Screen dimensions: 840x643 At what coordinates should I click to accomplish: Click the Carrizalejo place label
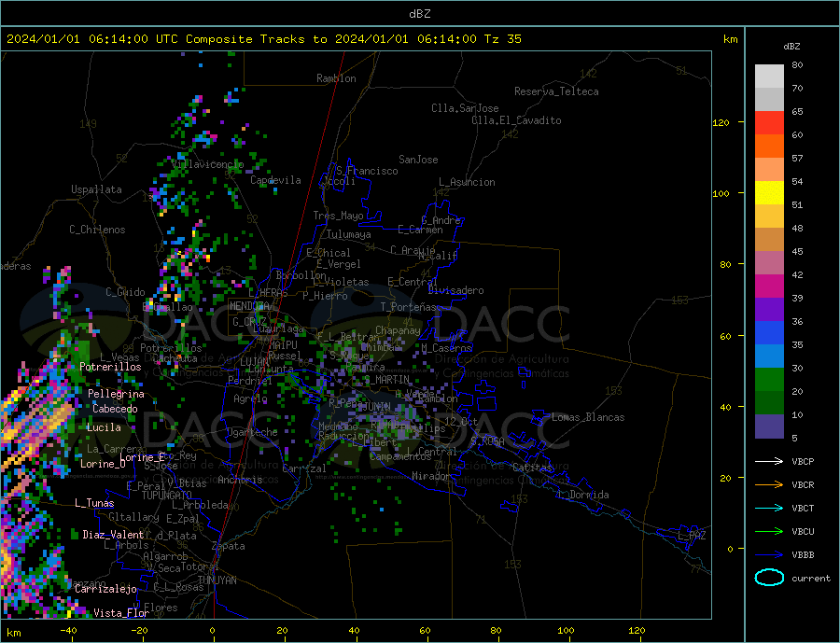point(105,590)
